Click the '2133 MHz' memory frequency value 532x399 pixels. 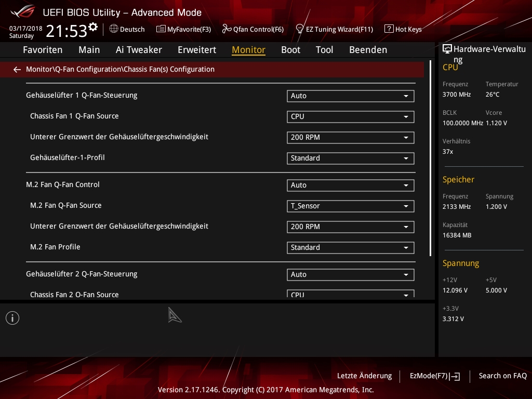pyautogui.click(x=456, y=207)
